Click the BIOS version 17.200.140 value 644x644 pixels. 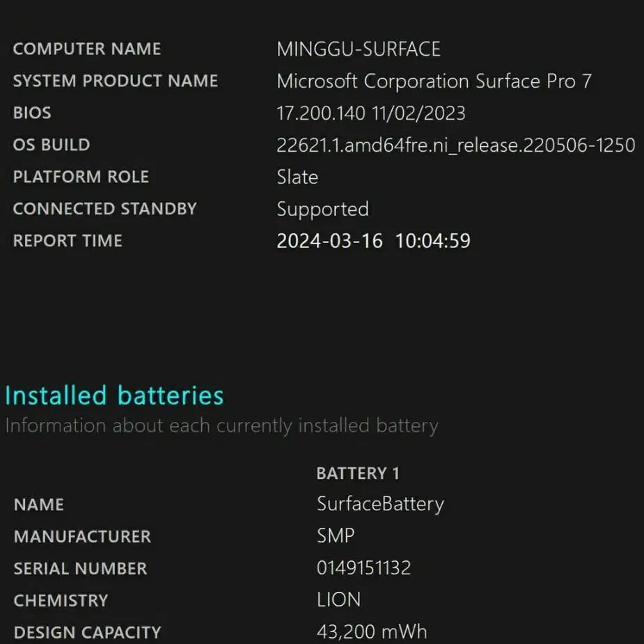click(371, 113)
